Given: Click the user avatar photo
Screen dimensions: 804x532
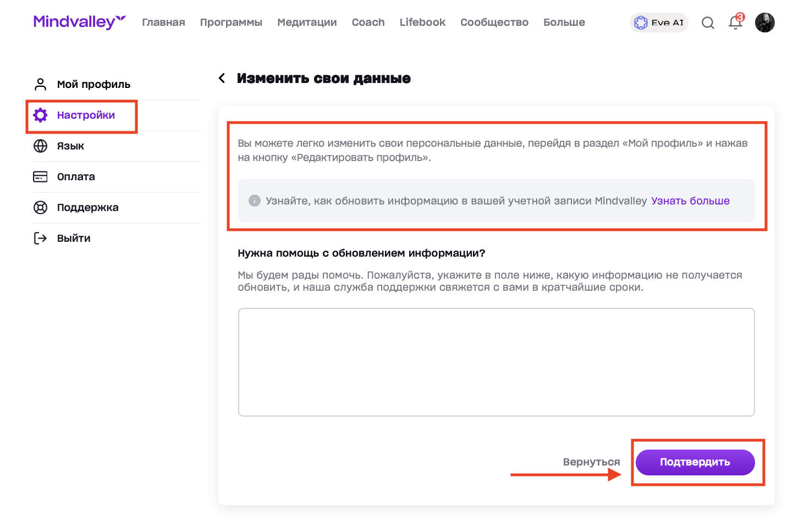Looking at the screenshot, I should coord(764,23).
